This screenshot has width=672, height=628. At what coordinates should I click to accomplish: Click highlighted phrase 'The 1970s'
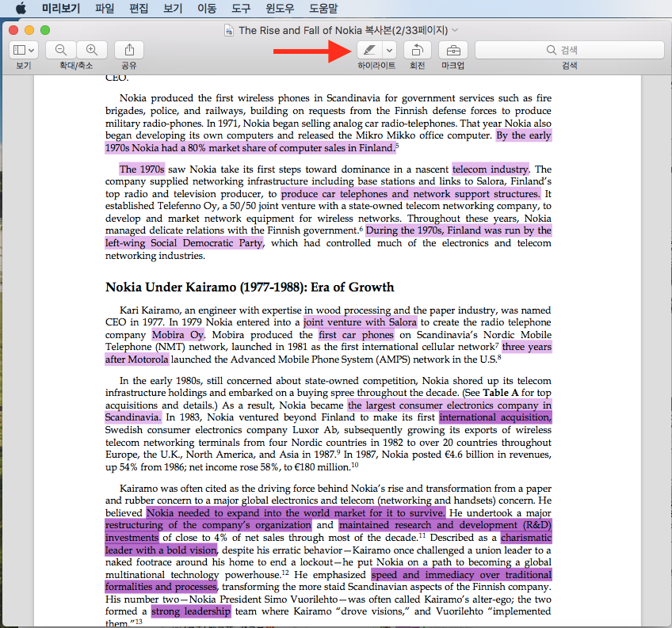[141, 169]
